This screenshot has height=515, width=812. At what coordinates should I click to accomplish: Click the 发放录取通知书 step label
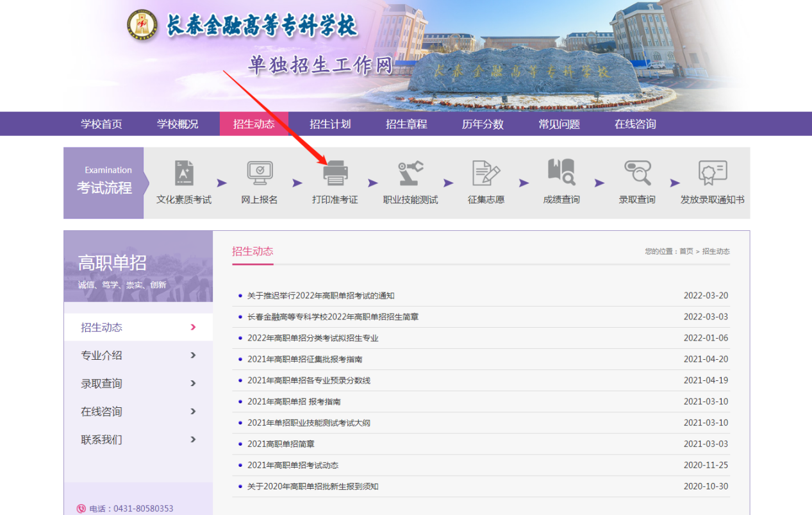[713, 199]
